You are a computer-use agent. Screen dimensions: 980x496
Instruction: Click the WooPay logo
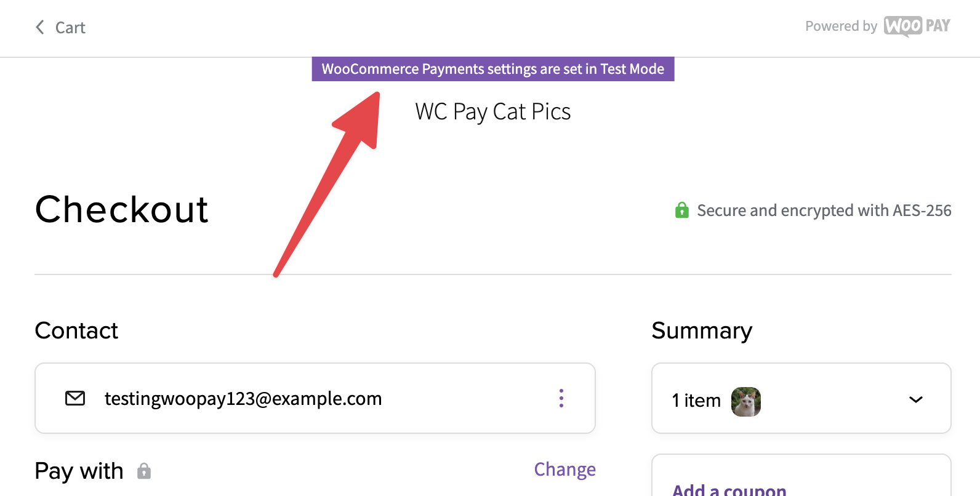917,26
